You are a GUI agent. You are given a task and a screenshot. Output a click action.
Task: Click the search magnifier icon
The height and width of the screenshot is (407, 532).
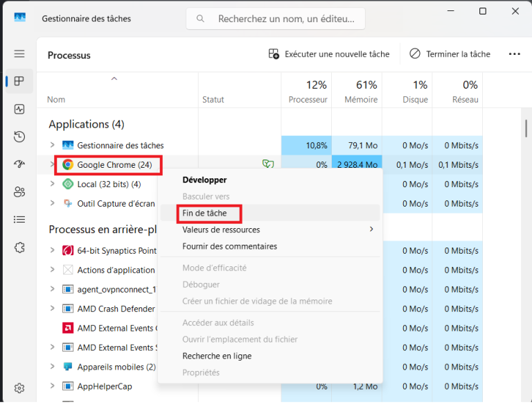[x=200, y=18]
